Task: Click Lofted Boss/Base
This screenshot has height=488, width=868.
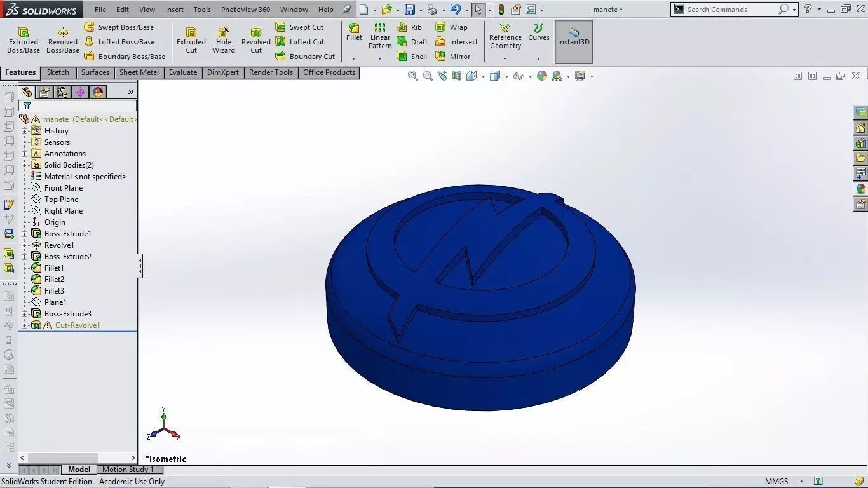Action: pos(119,42)
